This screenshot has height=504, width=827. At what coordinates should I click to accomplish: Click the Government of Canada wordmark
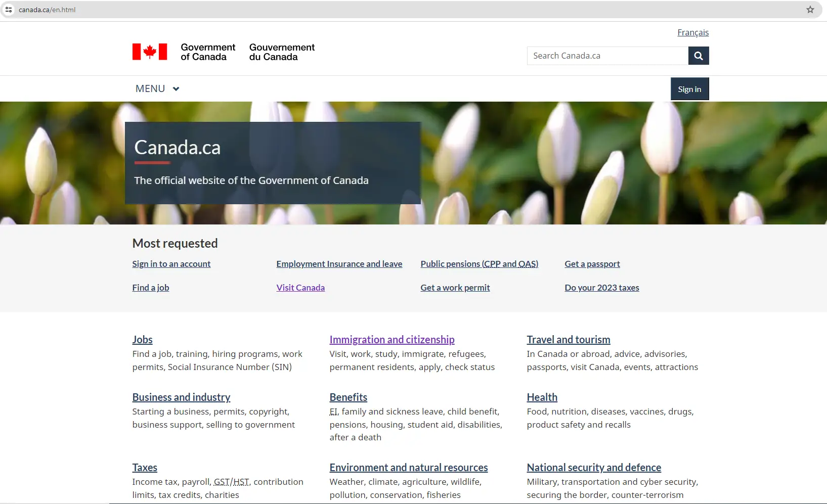(x=208, y=52)
